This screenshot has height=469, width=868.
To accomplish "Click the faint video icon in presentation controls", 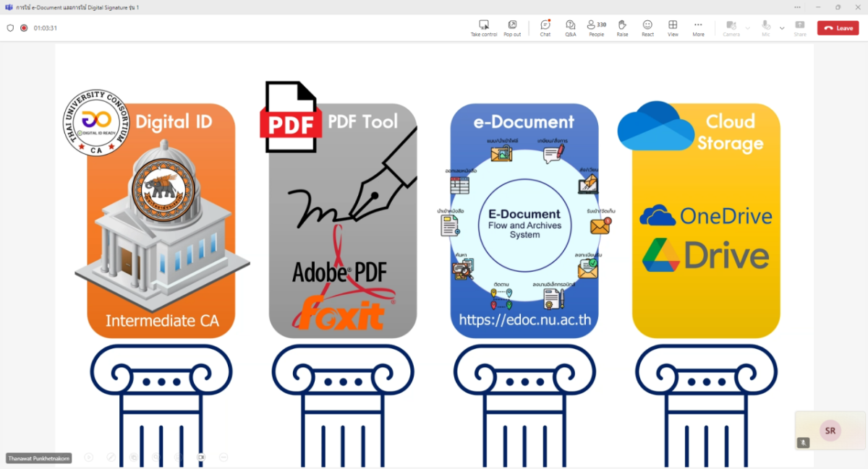I will 201,457.
